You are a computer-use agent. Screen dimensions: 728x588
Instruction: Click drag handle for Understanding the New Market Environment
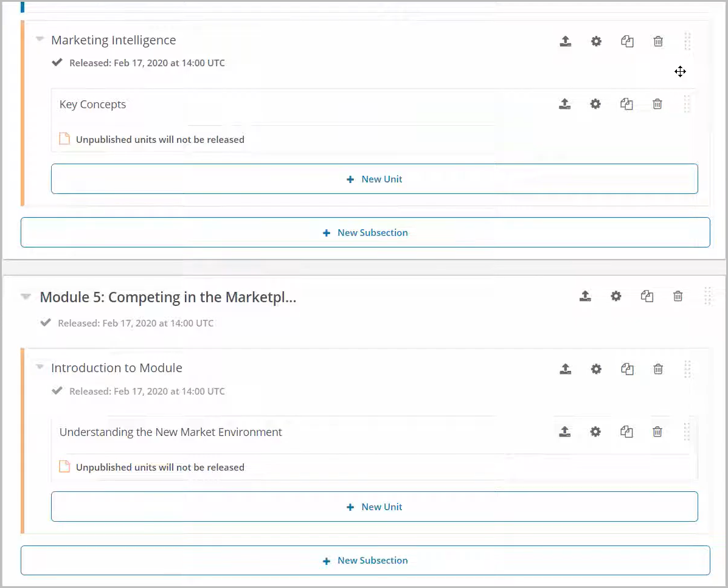[x=687, y=432]
